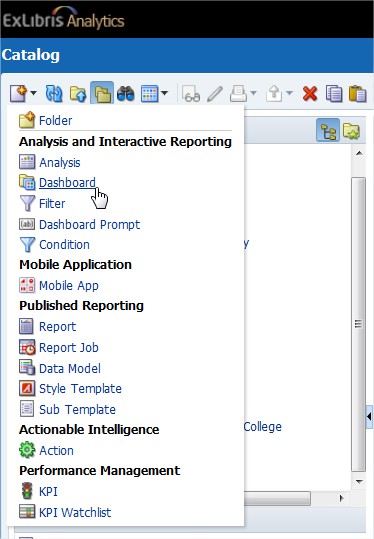
Task: Click the vertical scrollbar down arrow
Action: pos(359,482)
